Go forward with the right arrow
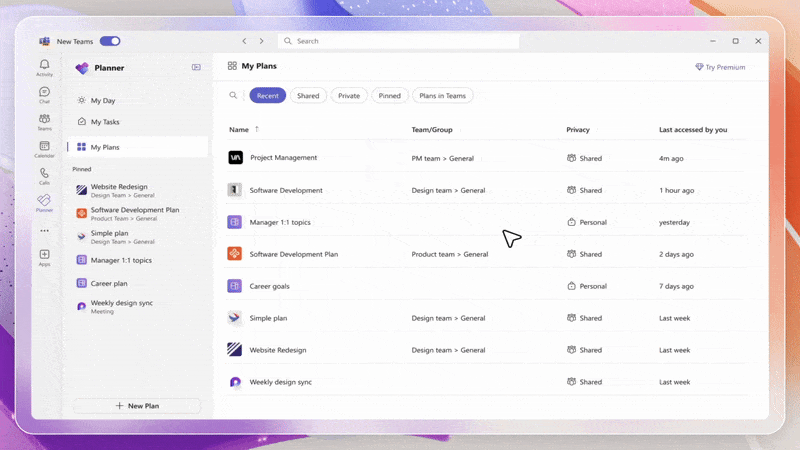 (261, 41)
